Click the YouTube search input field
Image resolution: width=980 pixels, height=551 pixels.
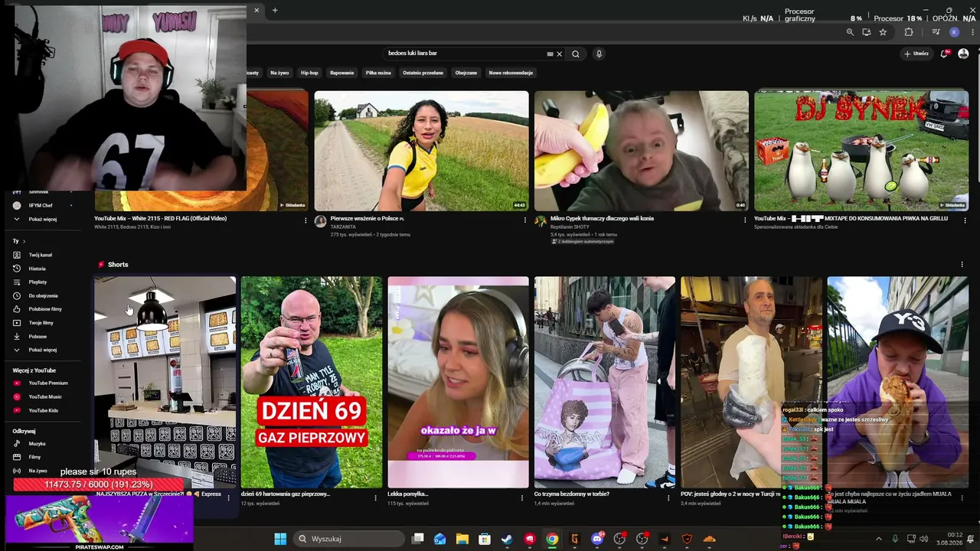tap(465, 54)
